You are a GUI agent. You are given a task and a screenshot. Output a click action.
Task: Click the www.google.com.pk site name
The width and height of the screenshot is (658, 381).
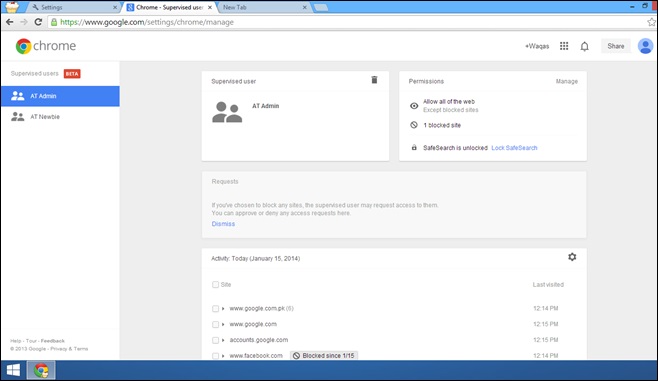pyautogui.click(x=257, y=308)
